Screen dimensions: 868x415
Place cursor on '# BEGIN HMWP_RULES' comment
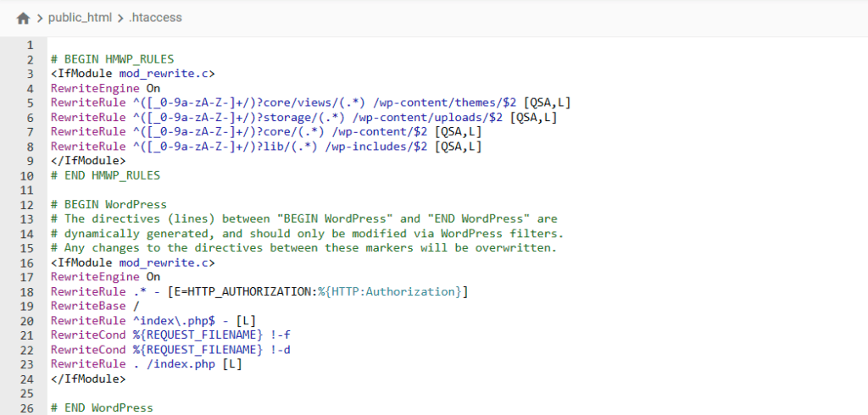[x=113, y=59]
